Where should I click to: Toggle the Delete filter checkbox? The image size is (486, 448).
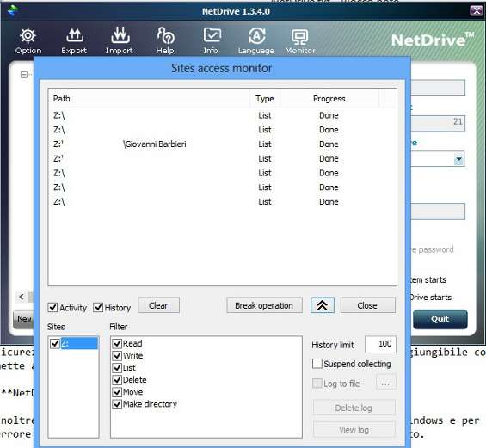click(x=117, y=380)
